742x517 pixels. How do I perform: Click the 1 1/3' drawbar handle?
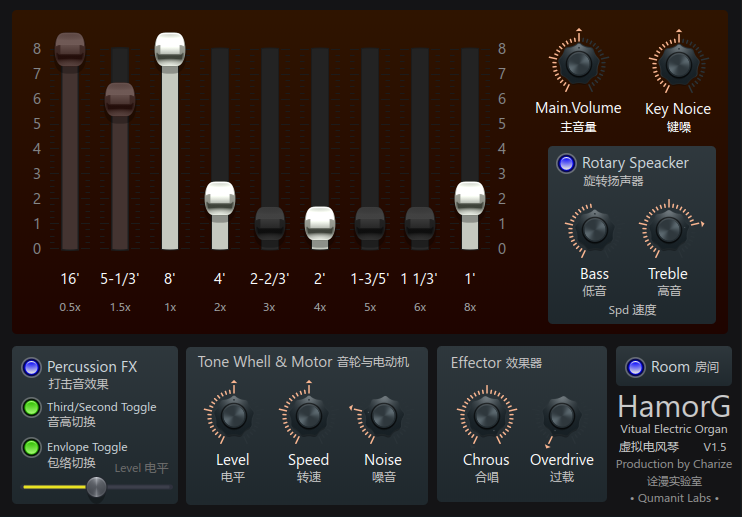coord(420,224)
